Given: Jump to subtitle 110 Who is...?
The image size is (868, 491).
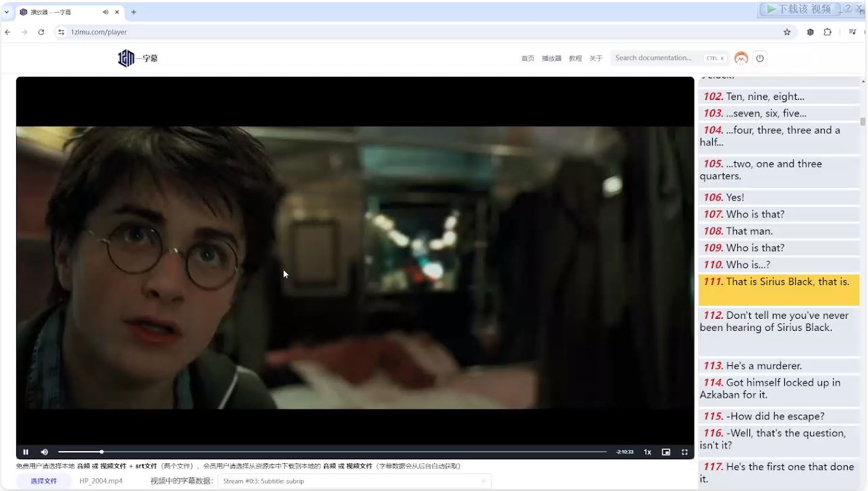Looking at the screenshot, I should point(780,265).
